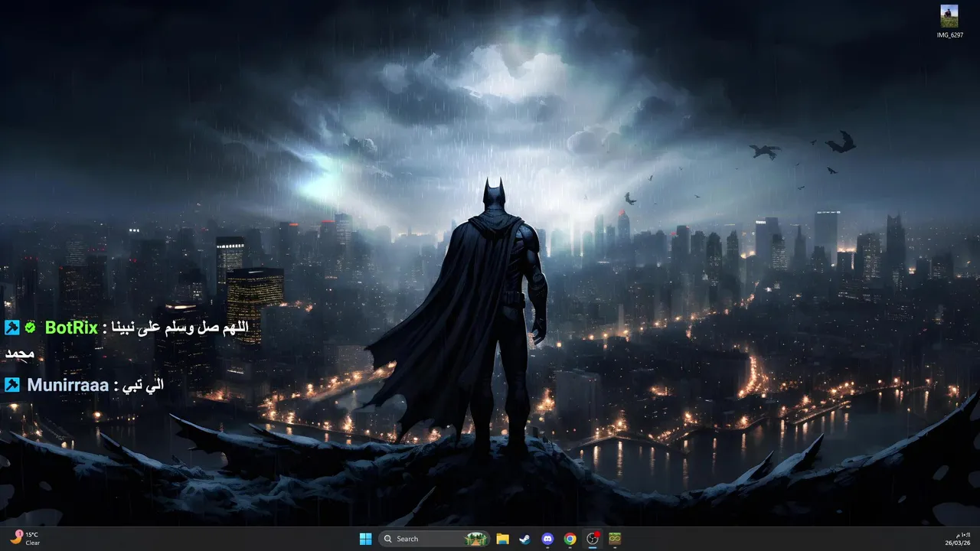980x551 pixels.
Task: Click the moderator badge beside Munirraaa
Action: coord(12,385)
